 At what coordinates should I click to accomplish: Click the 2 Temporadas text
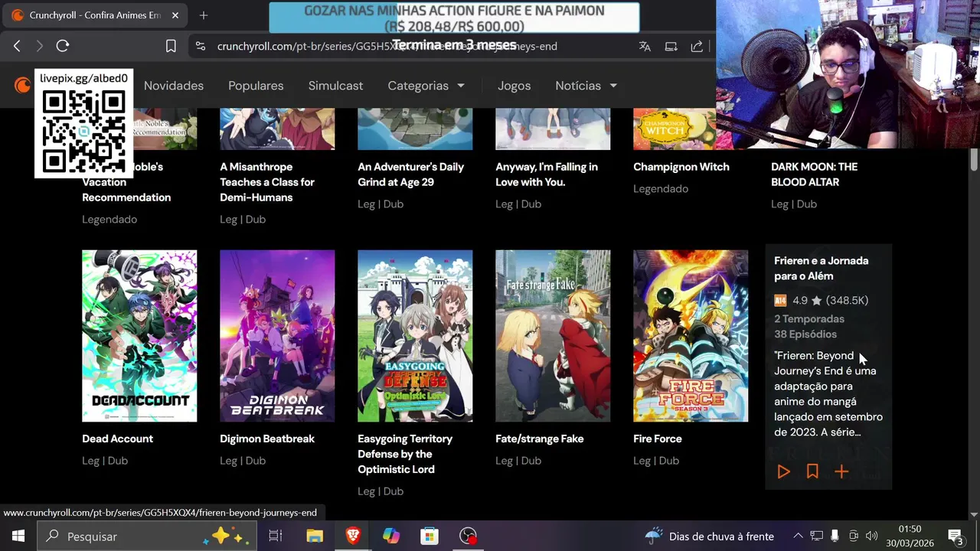pyautogui.click(x=809, y=319)
